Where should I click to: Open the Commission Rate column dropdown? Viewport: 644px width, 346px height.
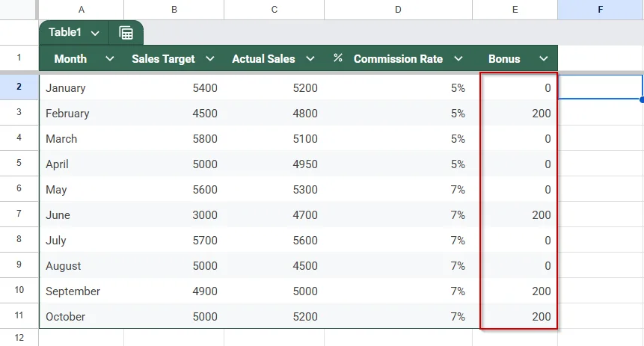pos(459,59)
